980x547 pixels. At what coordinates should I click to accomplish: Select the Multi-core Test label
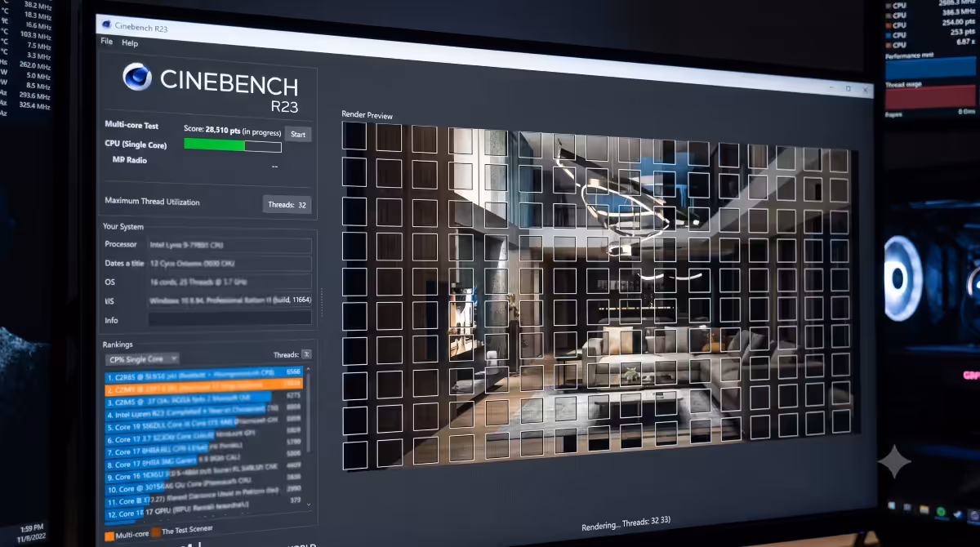(131, 125)
